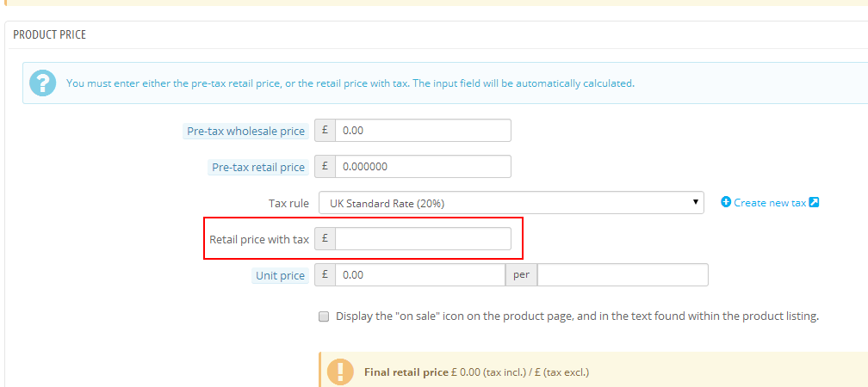This screenshot has width=868, height=387.
Task: Click the external link icon after Create new tax
Action: (814, 202)
